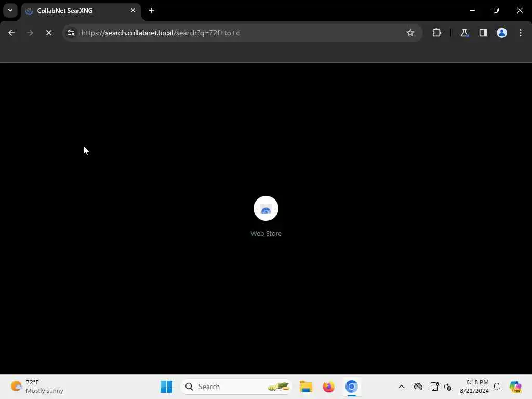This screenshot has height=399, width=532.
Task: Show hidden system tray icons
Action: click(x=402, y=387)
